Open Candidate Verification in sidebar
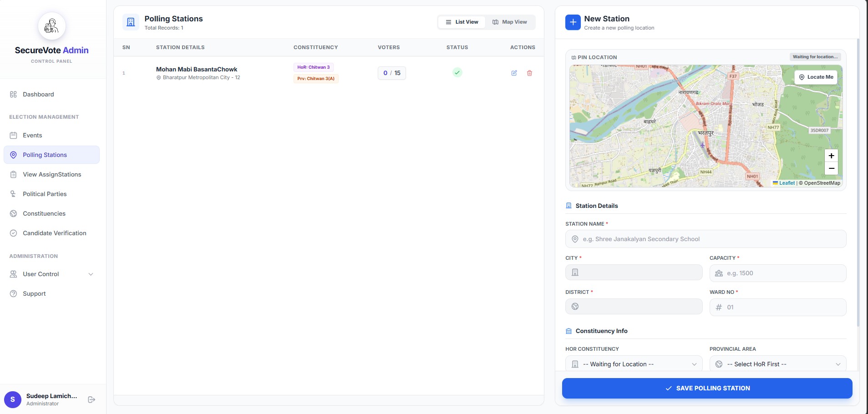This screenshot has width=868, height=414. (54, 233)
